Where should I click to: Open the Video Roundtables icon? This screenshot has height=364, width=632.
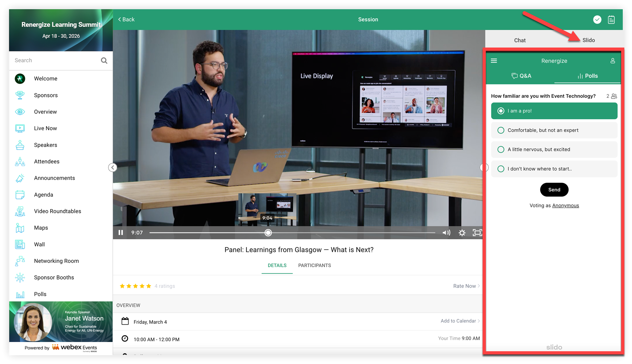tap(20, 211)
